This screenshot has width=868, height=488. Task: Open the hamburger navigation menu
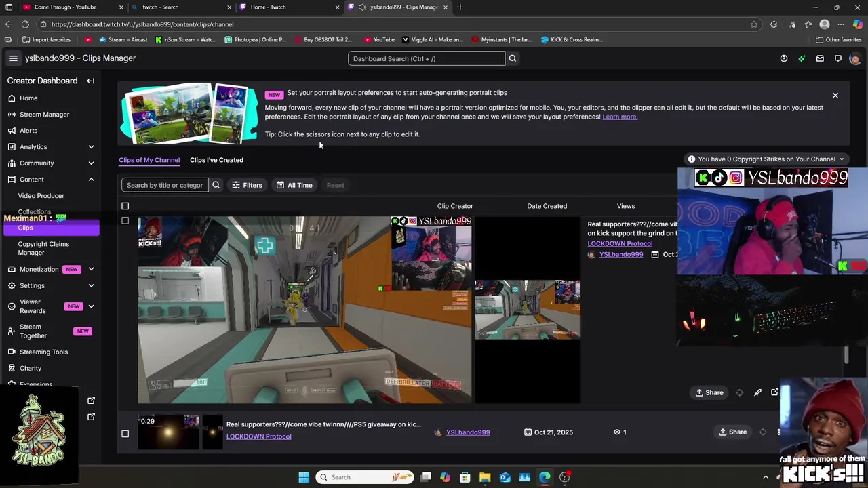point(13,58)
